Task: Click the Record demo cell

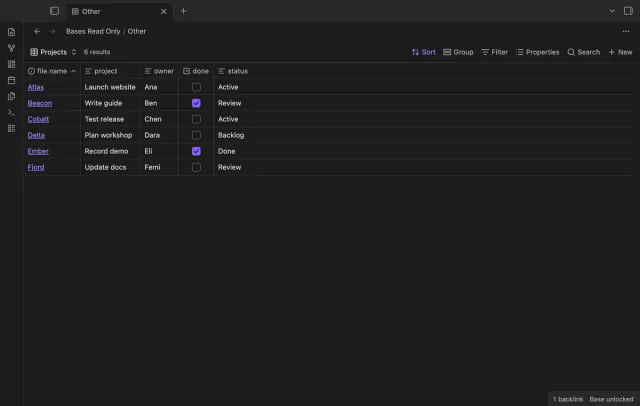Action: (110, 151)
